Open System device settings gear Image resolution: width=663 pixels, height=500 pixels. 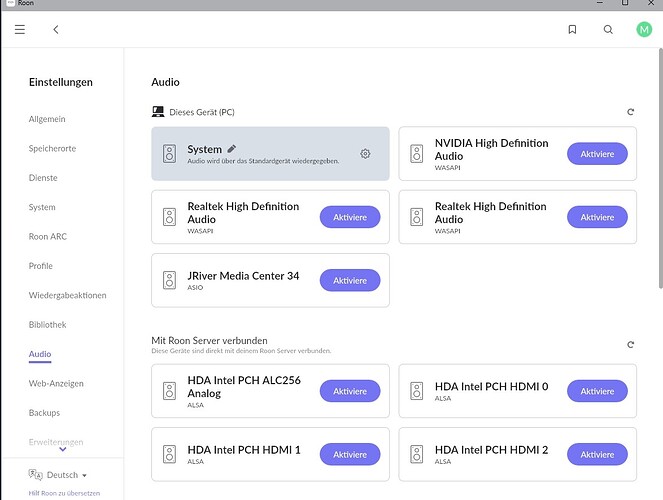point(365,154)
